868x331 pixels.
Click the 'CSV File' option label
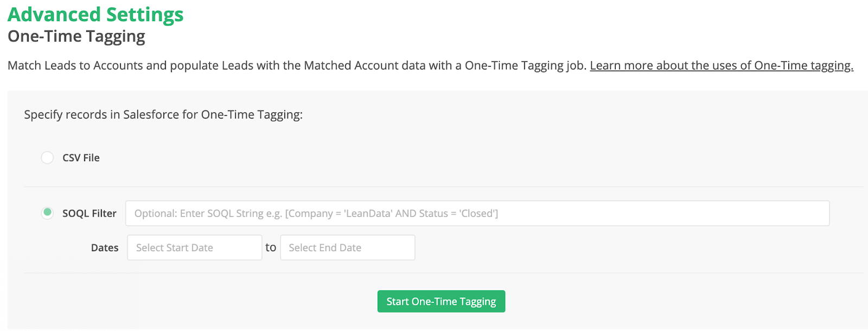(81, 158)
